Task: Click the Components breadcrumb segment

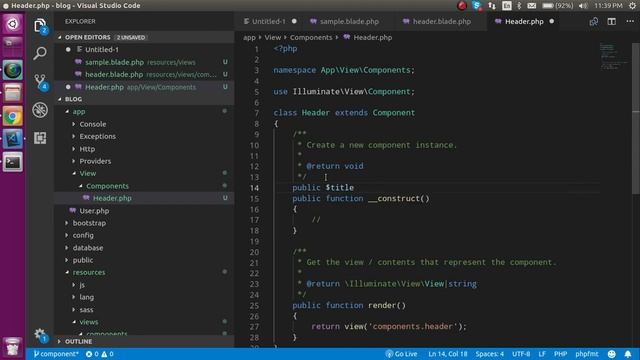Action: [x=311, y=38]
